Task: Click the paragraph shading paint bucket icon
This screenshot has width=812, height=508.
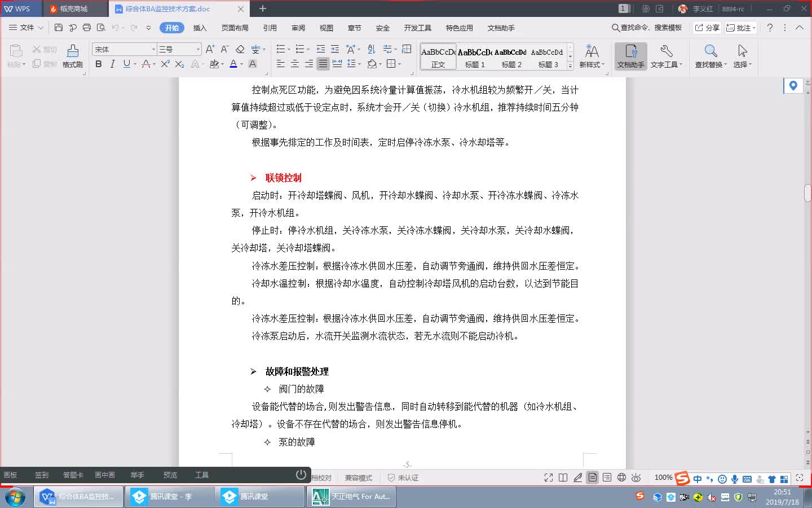Action: coord(372,64)
